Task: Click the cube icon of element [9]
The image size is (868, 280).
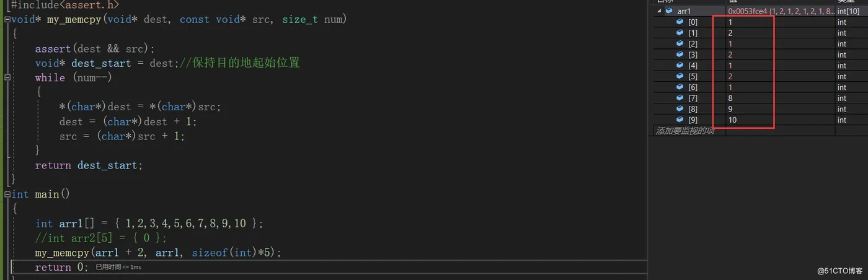Action: 680,120
